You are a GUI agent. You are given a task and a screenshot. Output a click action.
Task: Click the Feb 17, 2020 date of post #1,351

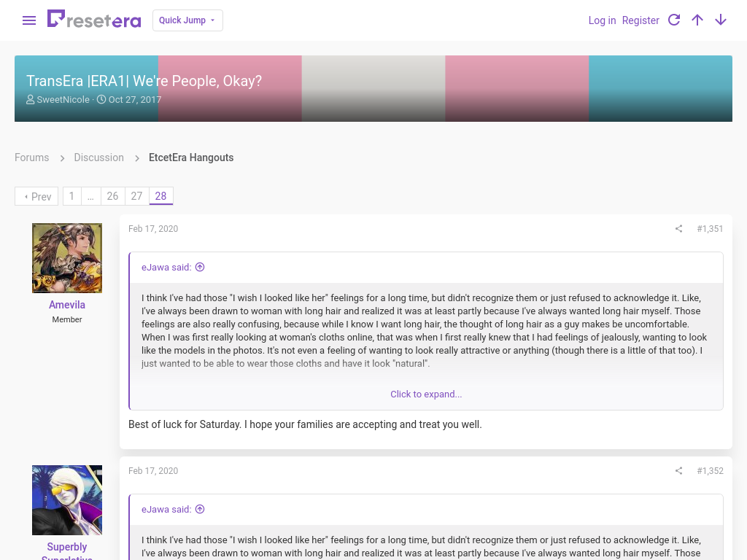153,228
